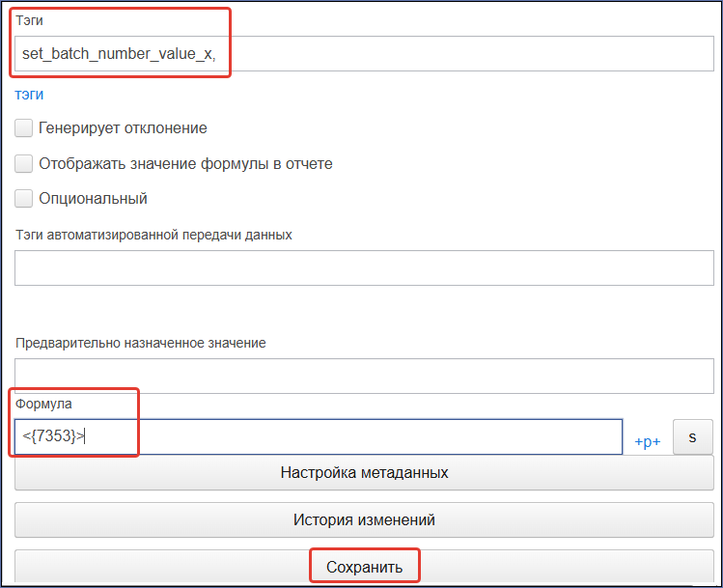Click the word Опциональный
This screenshot has height=588, width=723.
(93, 199)
